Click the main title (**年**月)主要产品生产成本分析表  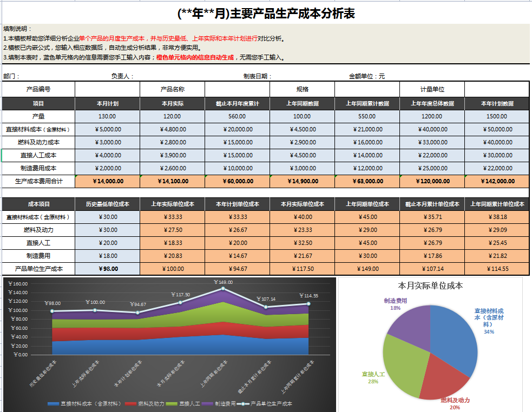tap(266, 13)
